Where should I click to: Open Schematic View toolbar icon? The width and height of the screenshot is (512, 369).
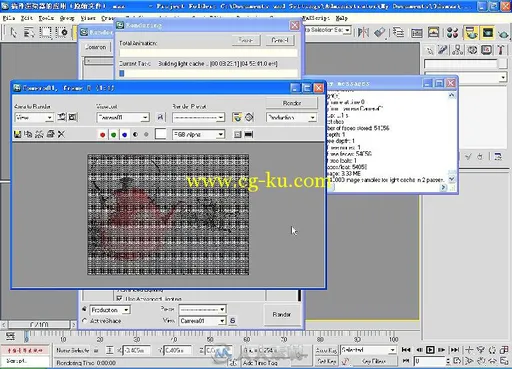pyautogui.click(x=433, y=32)
